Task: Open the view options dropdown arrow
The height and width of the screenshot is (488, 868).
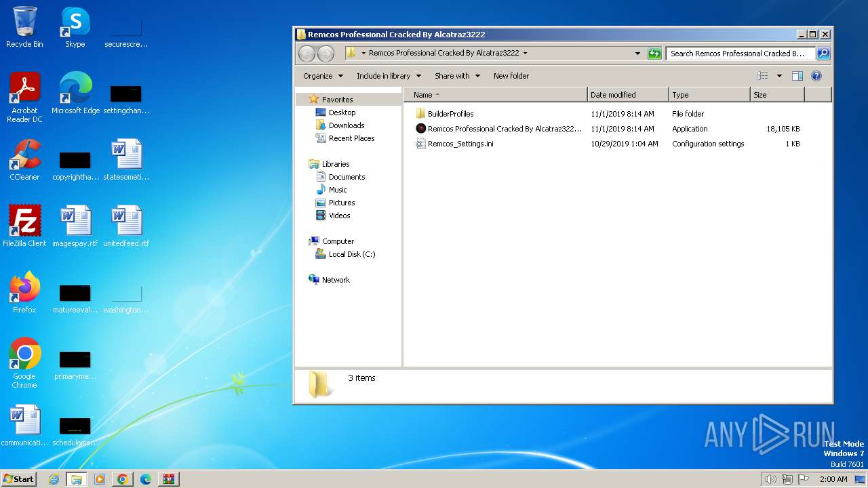Action: [779, 76]
